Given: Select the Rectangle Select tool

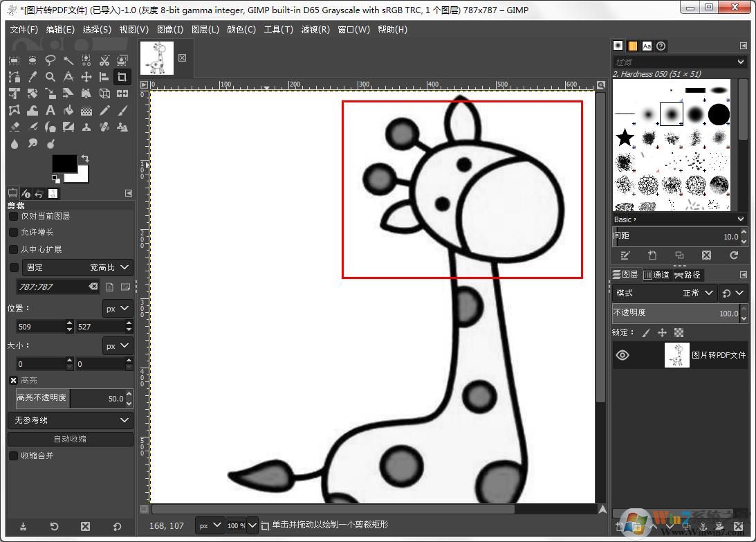Looking at the screenshot, I should pyautogui.click(x=14, y=60).
